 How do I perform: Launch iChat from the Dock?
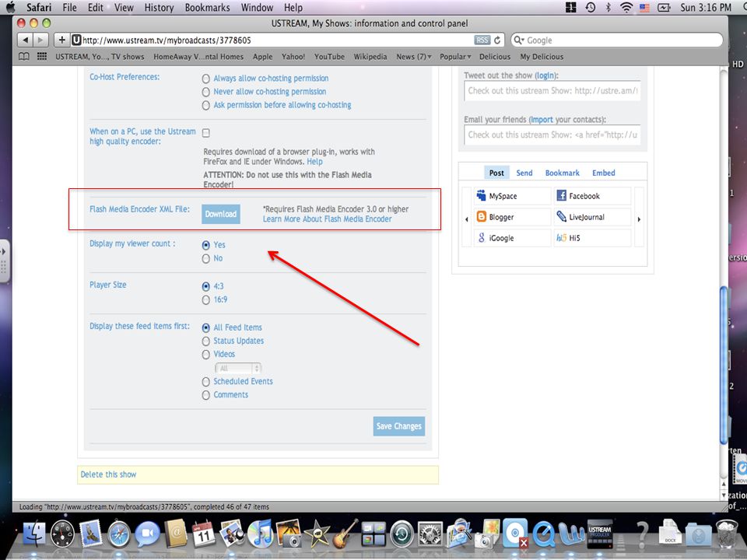coord(147,534)
